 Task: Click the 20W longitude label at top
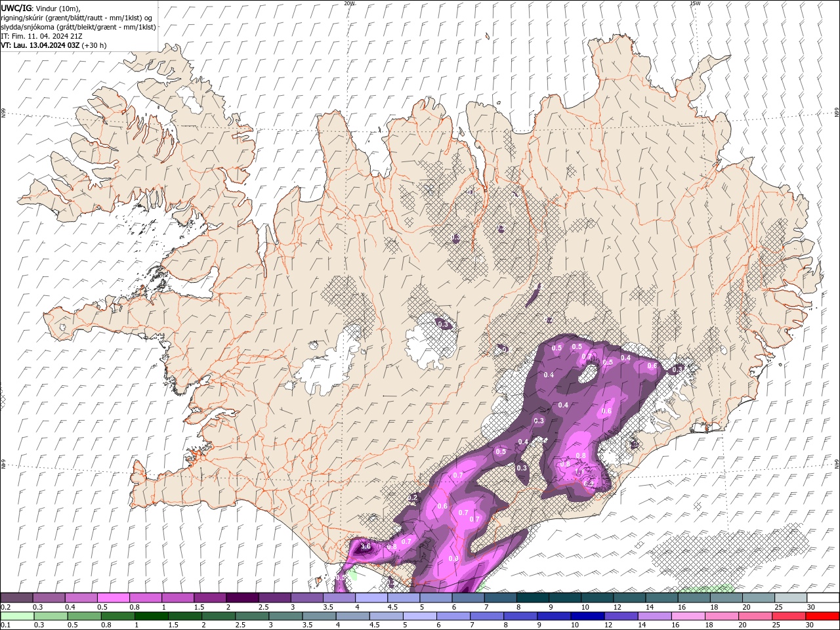click(x=349, y=3)
